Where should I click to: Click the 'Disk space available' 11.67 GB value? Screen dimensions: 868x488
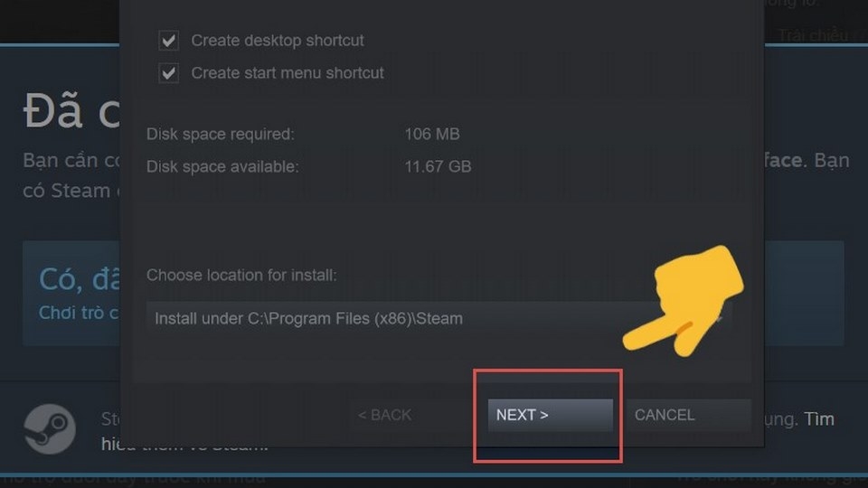coord(438,166)
